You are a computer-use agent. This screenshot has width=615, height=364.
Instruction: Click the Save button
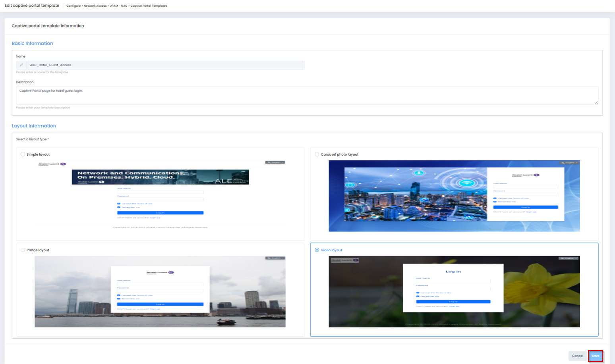pos(595,356)
